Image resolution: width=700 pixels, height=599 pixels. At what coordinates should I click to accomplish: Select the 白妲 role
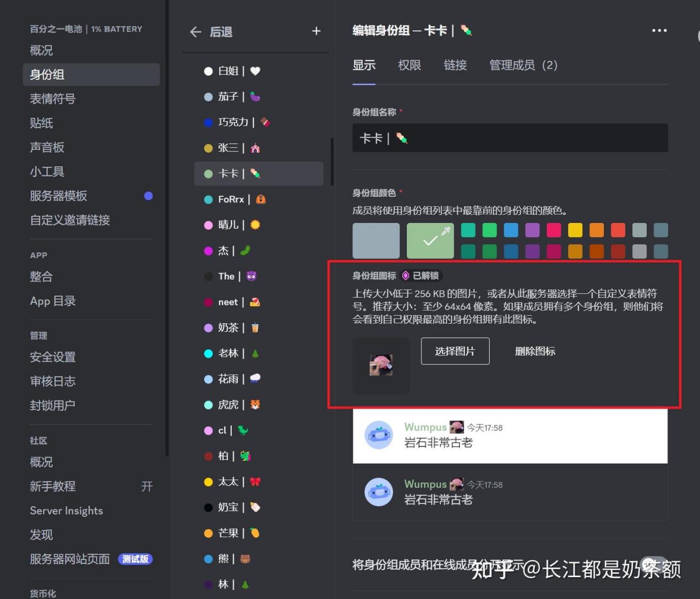pyautogui.click(x=259, y=71)
